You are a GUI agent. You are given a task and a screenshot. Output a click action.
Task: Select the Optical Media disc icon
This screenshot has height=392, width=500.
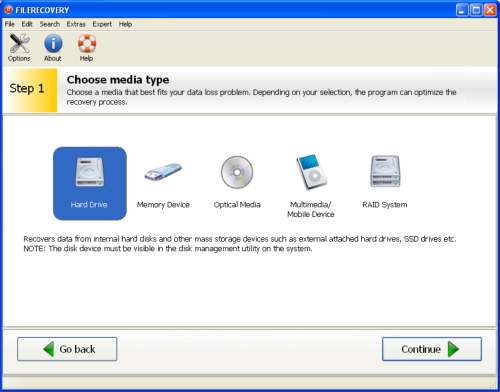237,172
